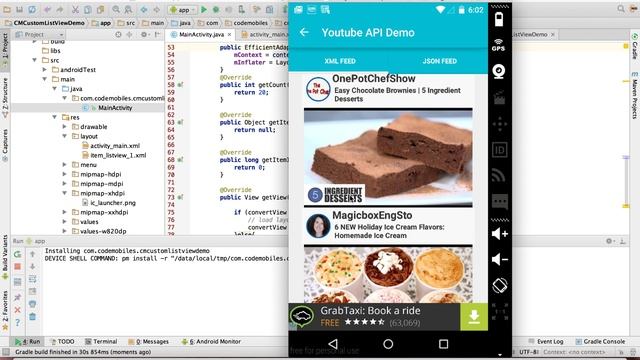Tap Android Home navigation circle

pyautogui.click(x=388, y=344)
